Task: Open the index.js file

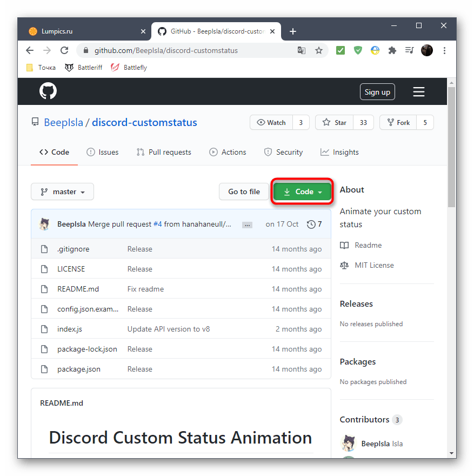Action: pyautogui.click(x=69, y=329)
